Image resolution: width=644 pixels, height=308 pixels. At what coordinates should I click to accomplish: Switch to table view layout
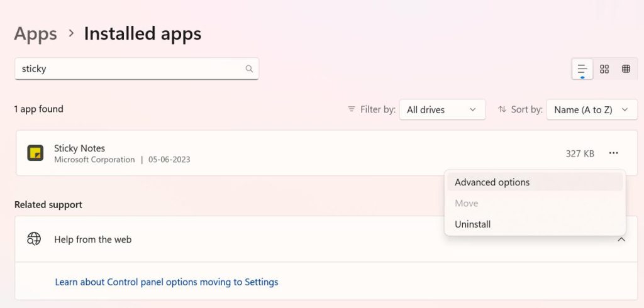tap(626, 69)
